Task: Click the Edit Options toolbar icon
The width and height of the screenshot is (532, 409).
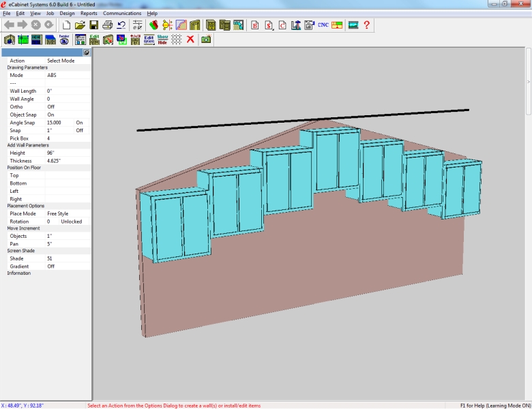Action: click(x=149, y=40)
